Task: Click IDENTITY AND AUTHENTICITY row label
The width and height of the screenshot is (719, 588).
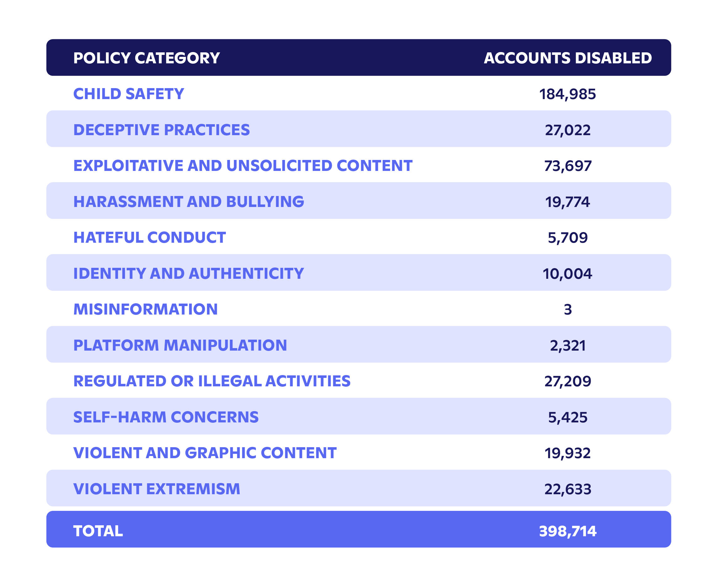Action: [x=189, y=273]
